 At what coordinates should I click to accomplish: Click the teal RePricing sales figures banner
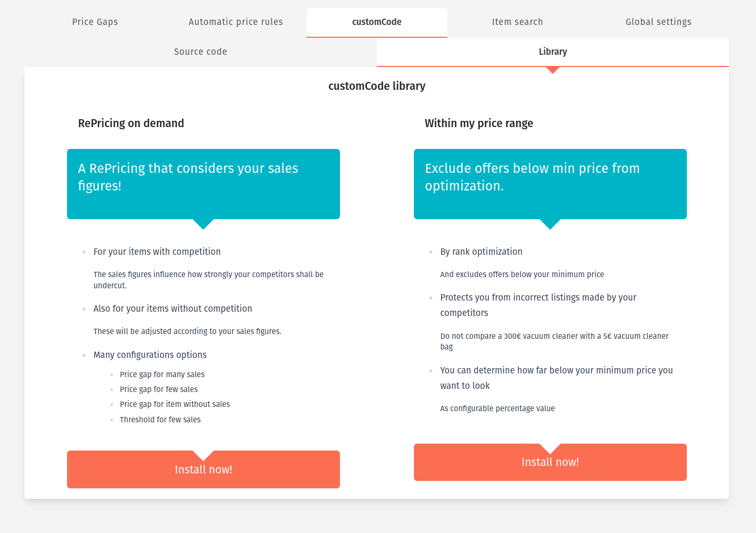(x=203, y=184)
